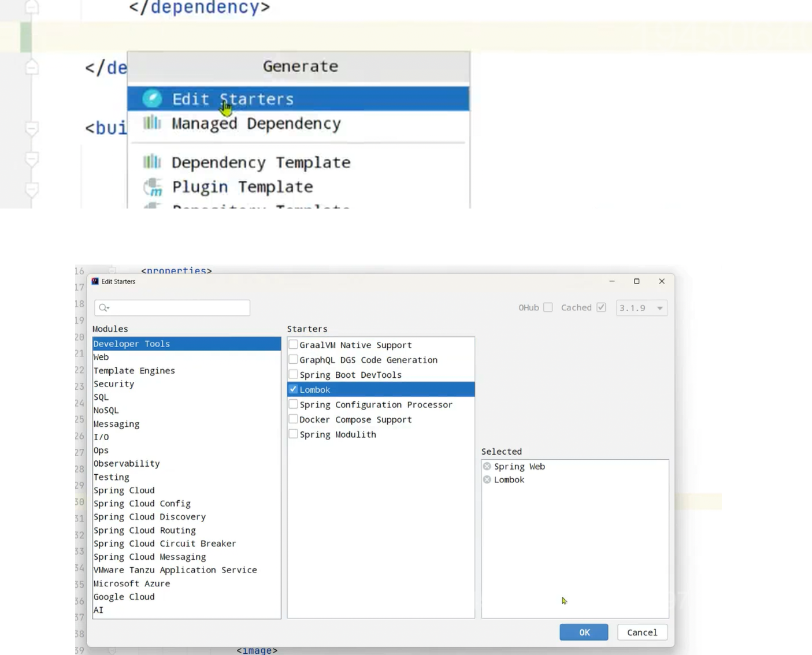The height and width of the screenshot is (655, 812).
Task: Select Edit Starters in Generate menu
Action: 298,99
